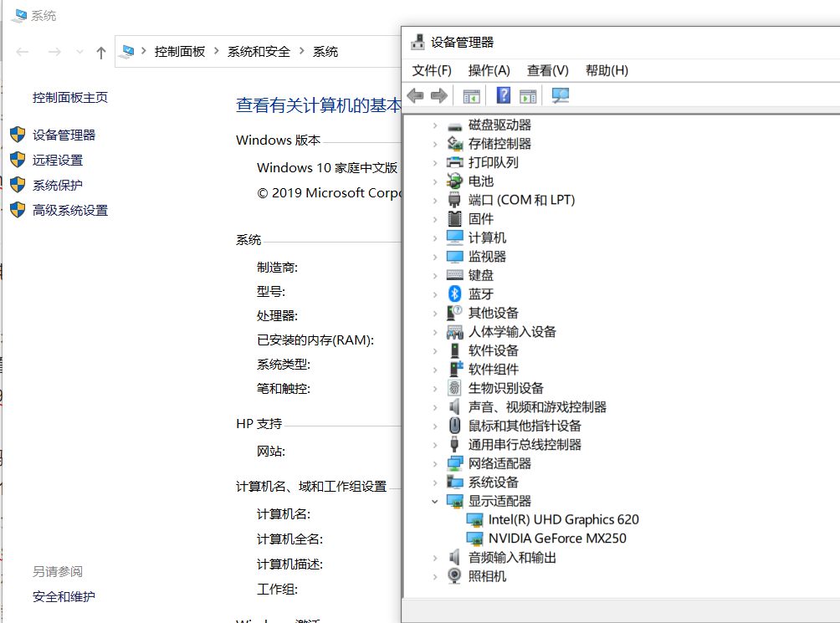Expand the 键盘 node
840x623 pixels.
tap(435, 276)
